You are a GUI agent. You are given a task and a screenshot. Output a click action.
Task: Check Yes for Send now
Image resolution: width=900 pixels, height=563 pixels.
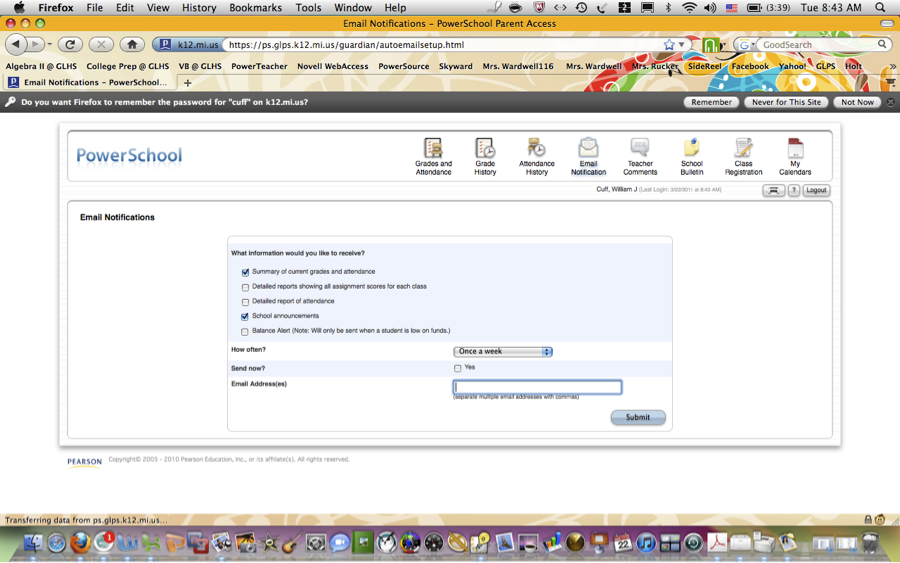coord(457,368)
